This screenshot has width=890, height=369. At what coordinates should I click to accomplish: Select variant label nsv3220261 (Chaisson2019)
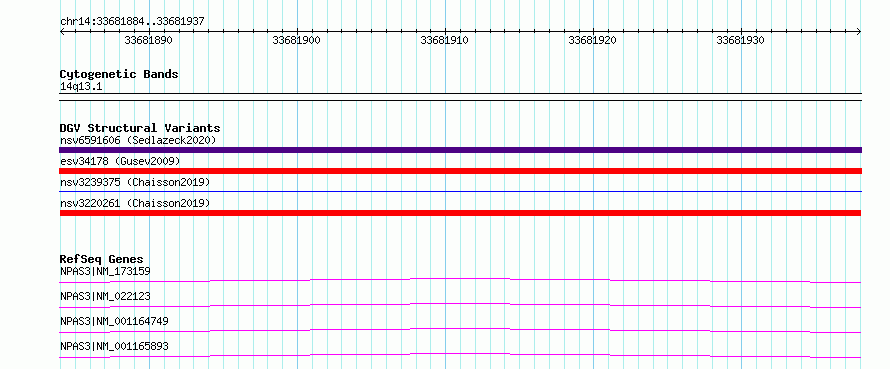[135, 203]
